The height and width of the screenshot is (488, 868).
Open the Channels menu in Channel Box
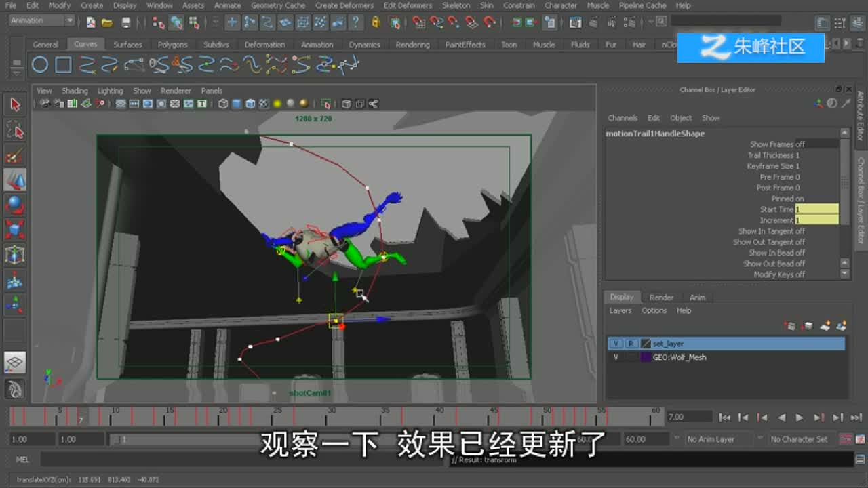pyautogui.click(x=622, y=118)
